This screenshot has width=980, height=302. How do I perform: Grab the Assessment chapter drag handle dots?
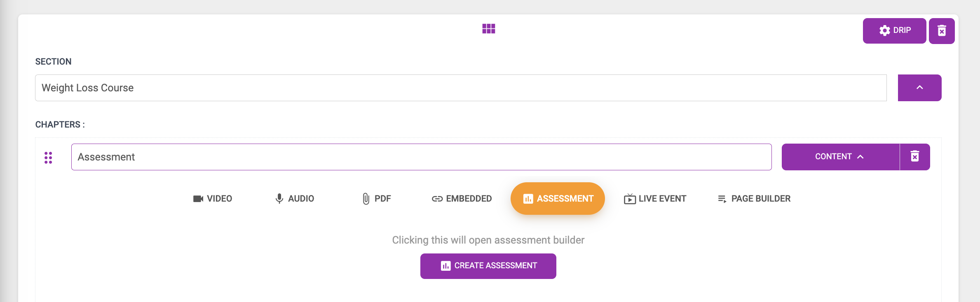[48, 157]
